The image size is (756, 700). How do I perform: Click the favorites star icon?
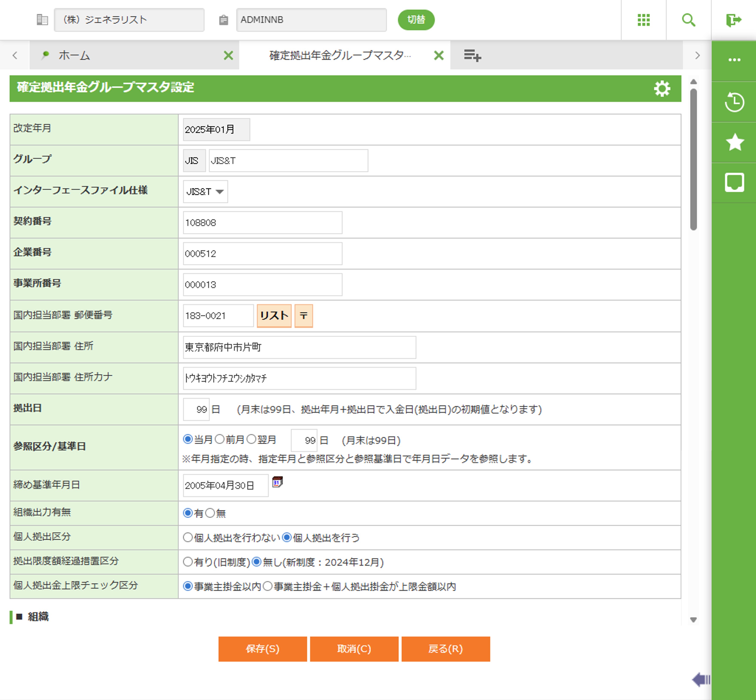[x=735, y=142]
